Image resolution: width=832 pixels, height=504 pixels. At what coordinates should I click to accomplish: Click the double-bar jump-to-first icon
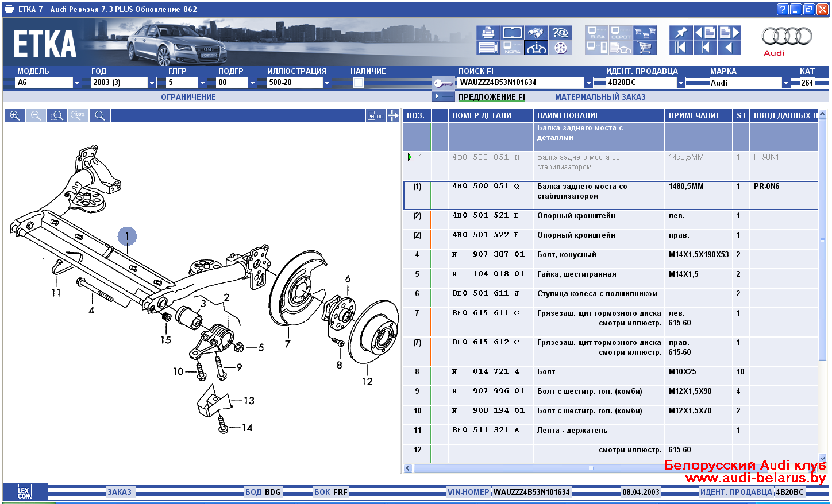point(681,48)
